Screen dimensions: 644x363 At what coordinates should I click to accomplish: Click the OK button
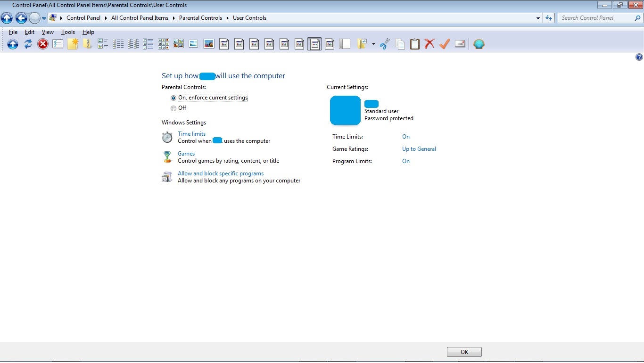tap(464, 352)
